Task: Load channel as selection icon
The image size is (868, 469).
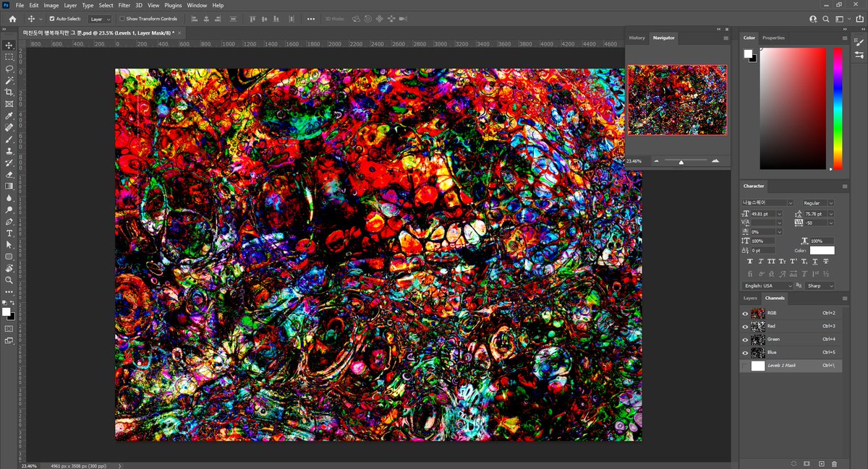Action: 793,463
